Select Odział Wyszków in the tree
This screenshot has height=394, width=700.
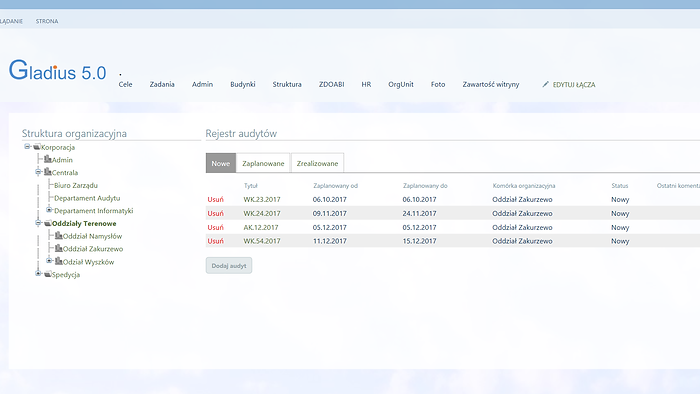click(x=88, y=262)
